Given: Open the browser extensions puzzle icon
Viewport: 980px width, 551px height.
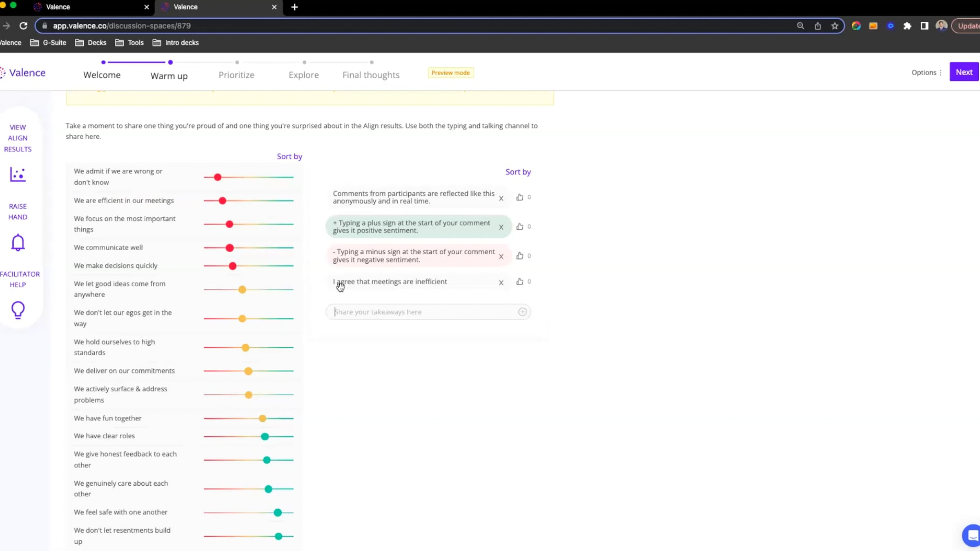Looking at the screenshot, I should point(907,26).
